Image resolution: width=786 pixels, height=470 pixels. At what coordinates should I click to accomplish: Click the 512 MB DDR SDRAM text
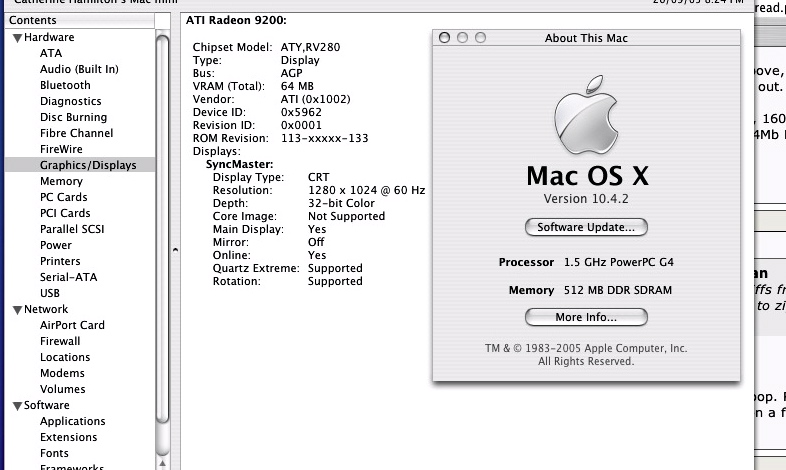(618, 290)
